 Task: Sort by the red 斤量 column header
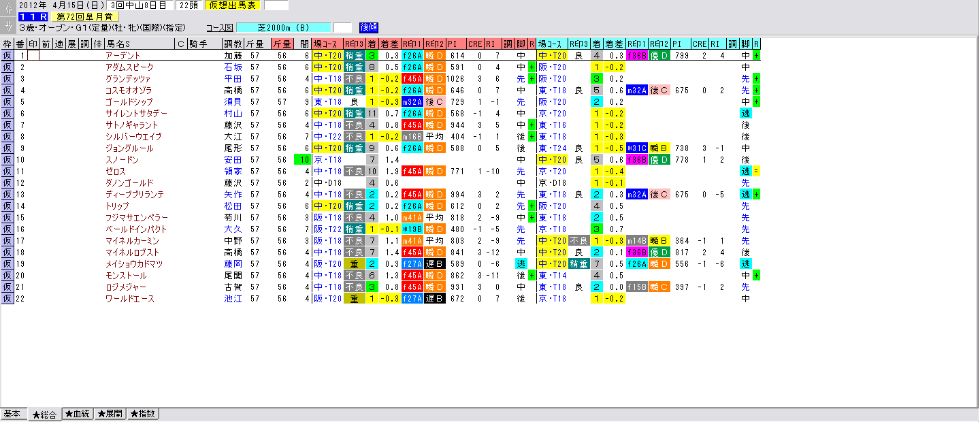click(282, 44)
